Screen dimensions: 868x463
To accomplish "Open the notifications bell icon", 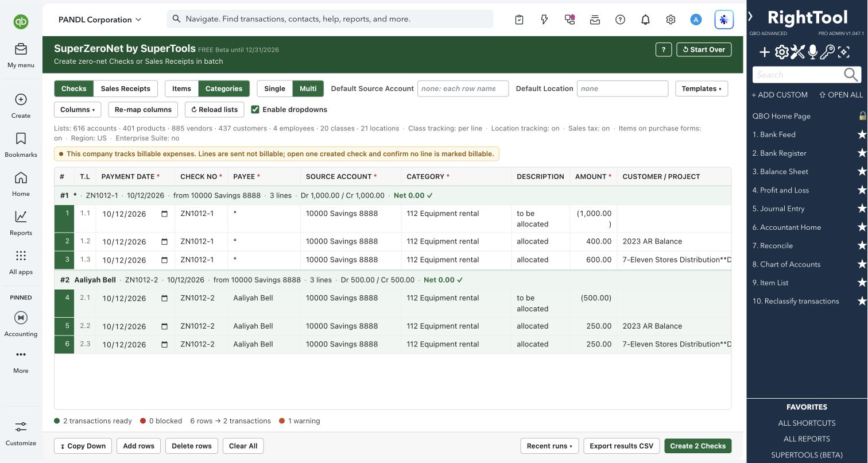I will click(x=645, y=20).
